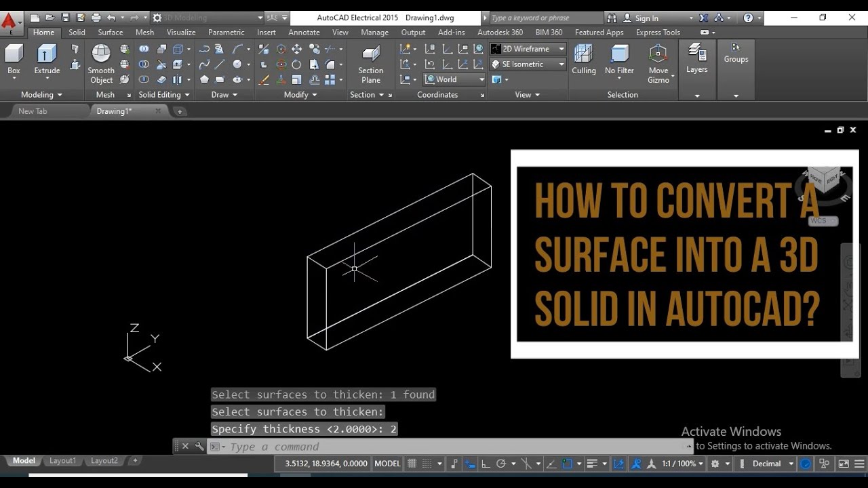Expand the Modeling panel
The image size is (868, 488).
[x=41, y=95]
